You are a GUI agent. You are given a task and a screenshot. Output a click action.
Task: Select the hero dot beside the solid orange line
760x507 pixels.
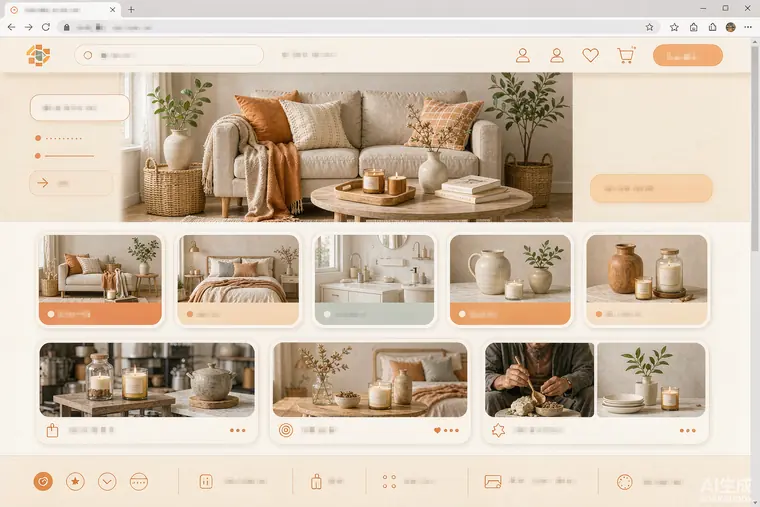click(x=38, y=156)
